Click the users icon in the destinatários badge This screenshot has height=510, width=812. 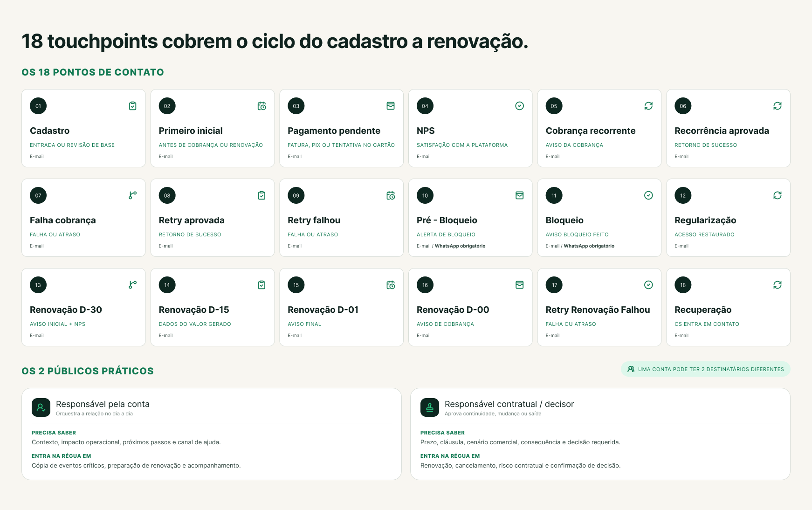(631, 369)
